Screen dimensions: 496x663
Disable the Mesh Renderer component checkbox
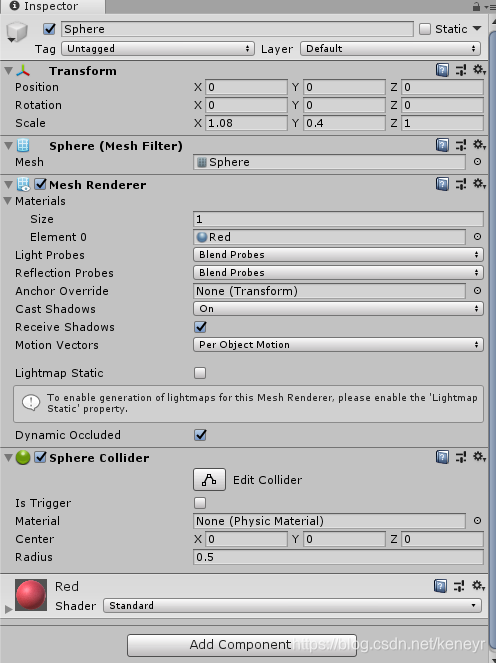[x=40, y=184]
